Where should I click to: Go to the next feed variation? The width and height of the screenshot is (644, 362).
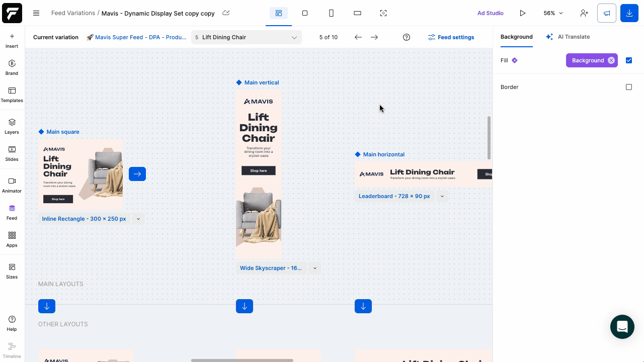pyautogui.click(x=374, y=37)
